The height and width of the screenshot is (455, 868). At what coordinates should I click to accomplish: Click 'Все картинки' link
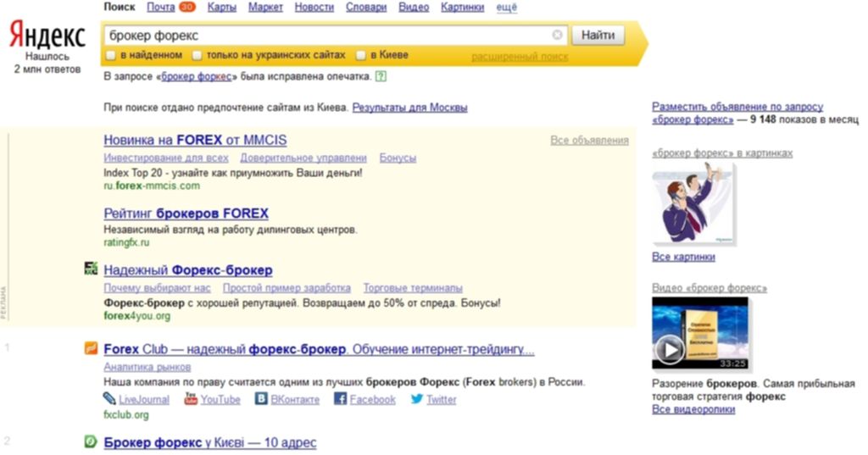683,257
